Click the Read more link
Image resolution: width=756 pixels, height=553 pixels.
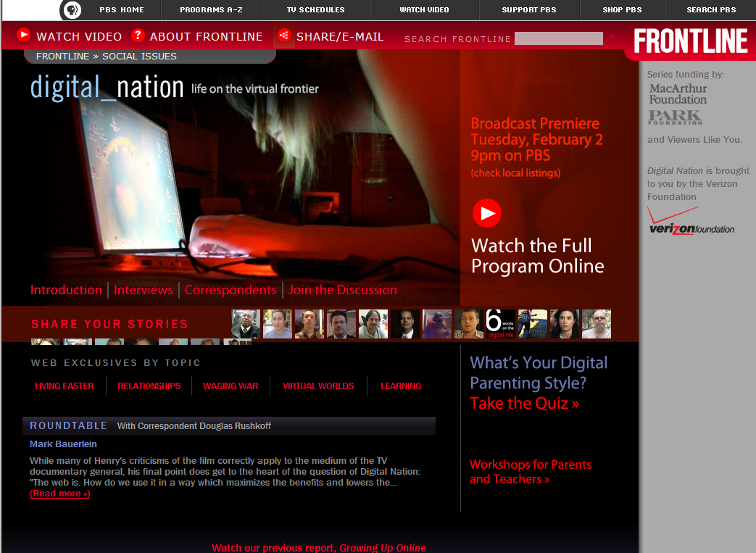(x=59, y=494)
